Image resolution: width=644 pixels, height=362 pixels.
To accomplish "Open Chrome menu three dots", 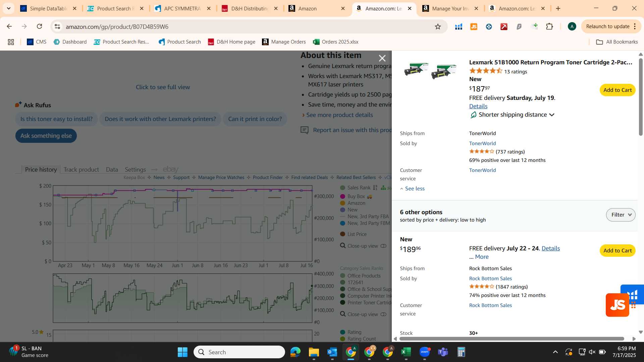I will tap(635, 26).
